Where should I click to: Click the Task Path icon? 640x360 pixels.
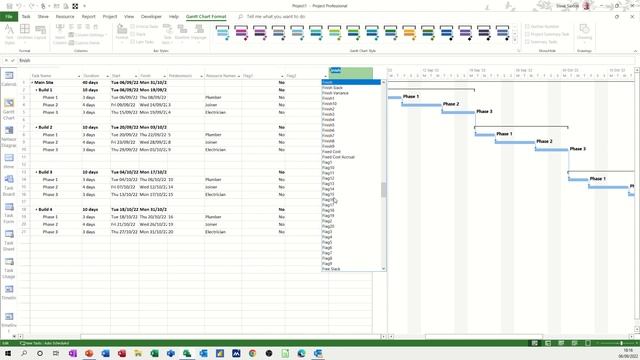[167, 34]
